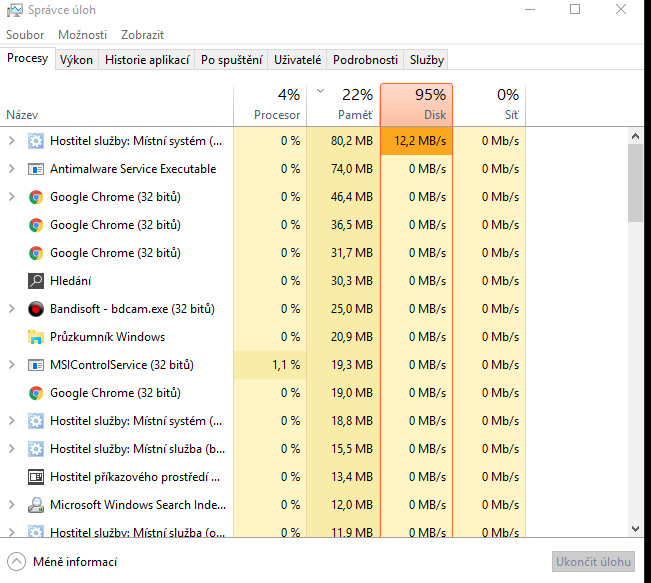
Task: Click the MSIControlService process icon
Action: [x=36, y=365]
